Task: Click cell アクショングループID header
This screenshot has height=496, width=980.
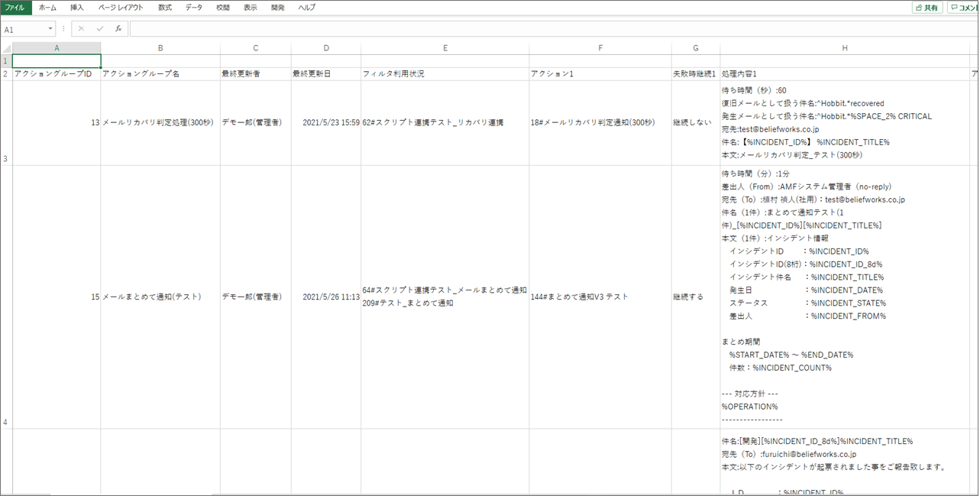Action: click(57, 74)
